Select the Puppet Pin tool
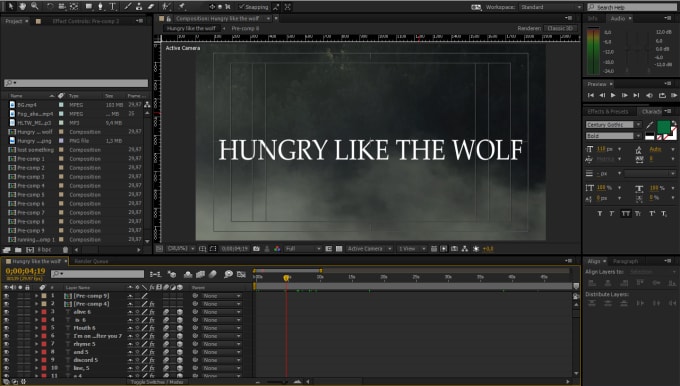Screen dimensions: 680x386 pos(182,7)
